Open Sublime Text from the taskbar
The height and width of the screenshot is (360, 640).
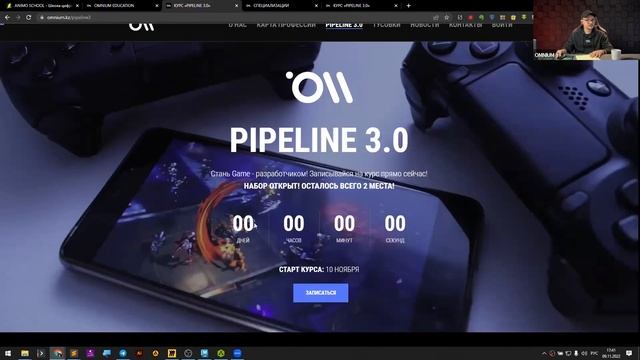point(74,353)
